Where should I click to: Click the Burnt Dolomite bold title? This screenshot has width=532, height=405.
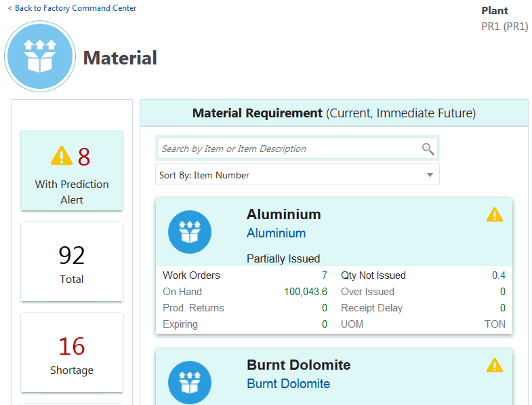click(x=299, y=365)
